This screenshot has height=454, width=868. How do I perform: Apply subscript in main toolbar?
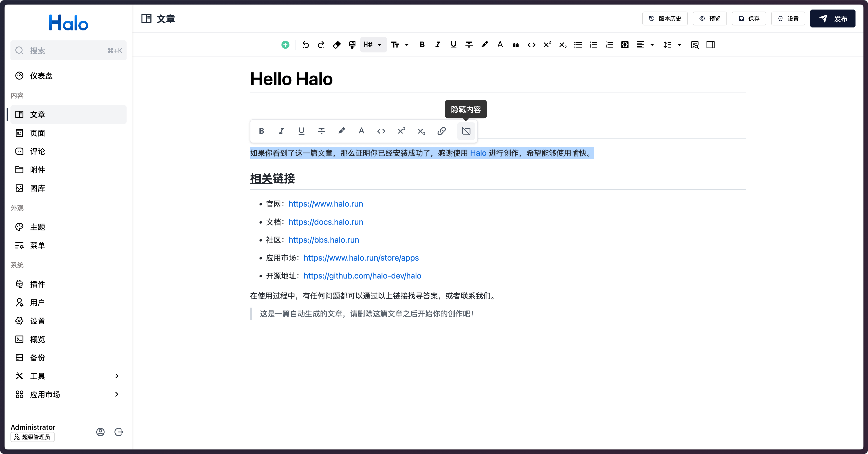point(563,45)
